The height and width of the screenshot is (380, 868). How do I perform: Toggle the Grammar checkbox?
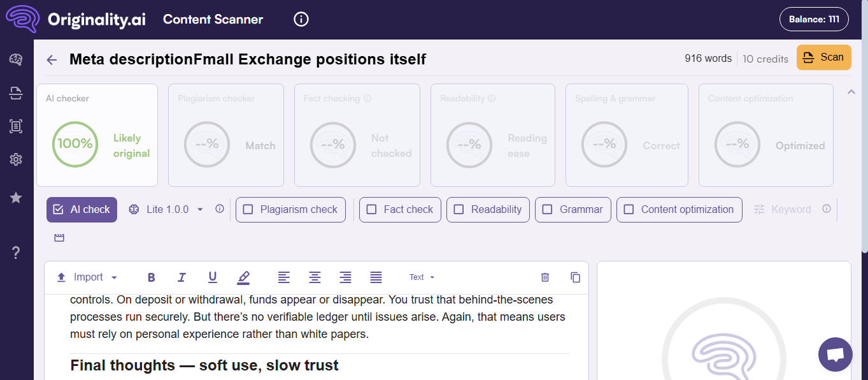(x=548, y=209)
